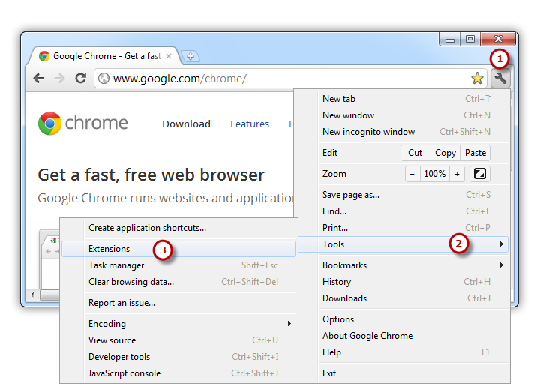This screenshot has height=392, width=540.
Task: Open History from the menu
Action: [402, 282]
